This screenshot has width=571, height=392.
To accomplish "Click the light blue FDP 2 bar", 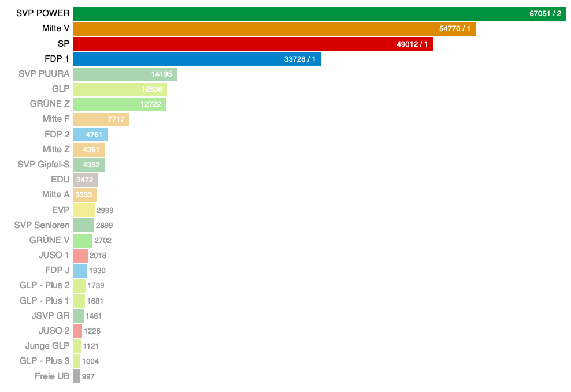I will click(90, 135).
